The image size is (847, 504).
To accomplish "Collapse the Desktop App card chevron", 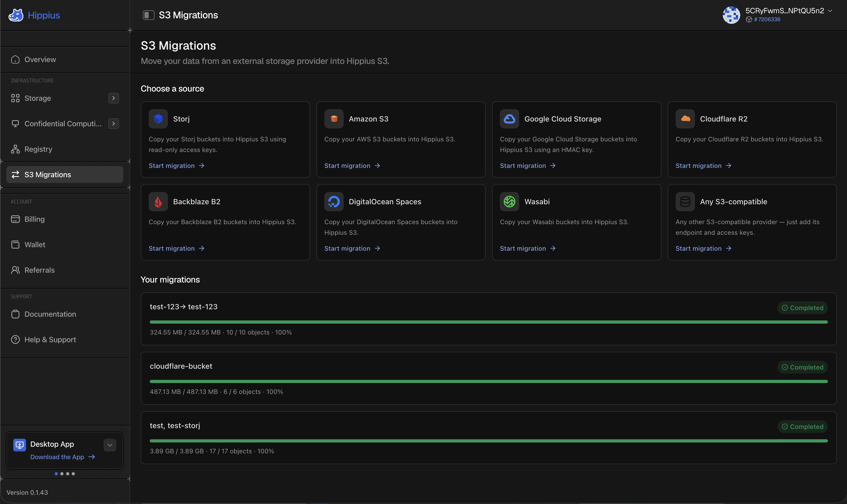I will pos(110,445).
